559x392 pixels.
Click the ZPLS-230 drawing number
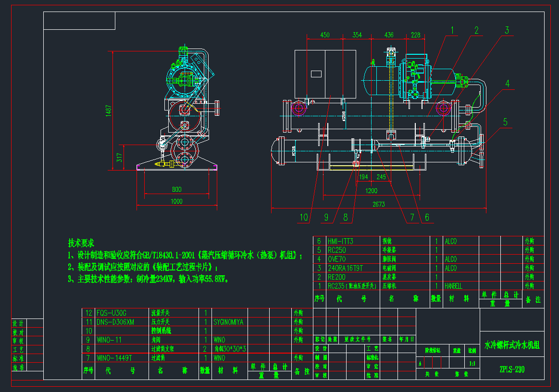pyautogui.click(x=511, y=369)
